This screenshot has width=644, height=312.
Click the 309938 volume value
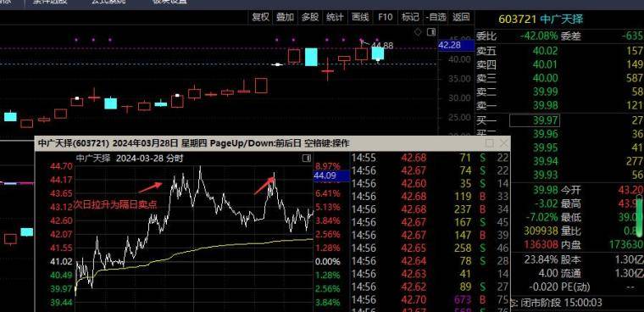541,231
